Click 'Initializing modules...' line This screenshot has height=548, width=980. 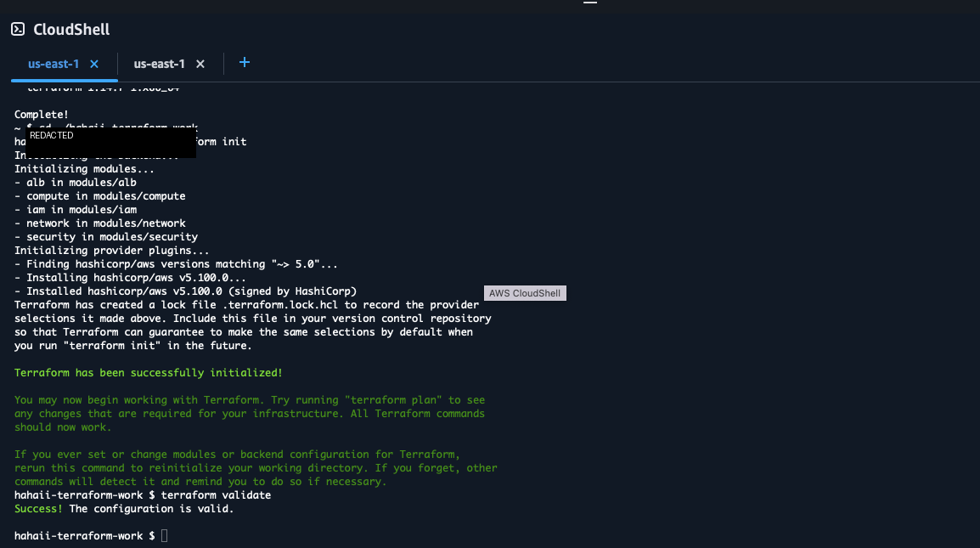click(x=84, y=169)
